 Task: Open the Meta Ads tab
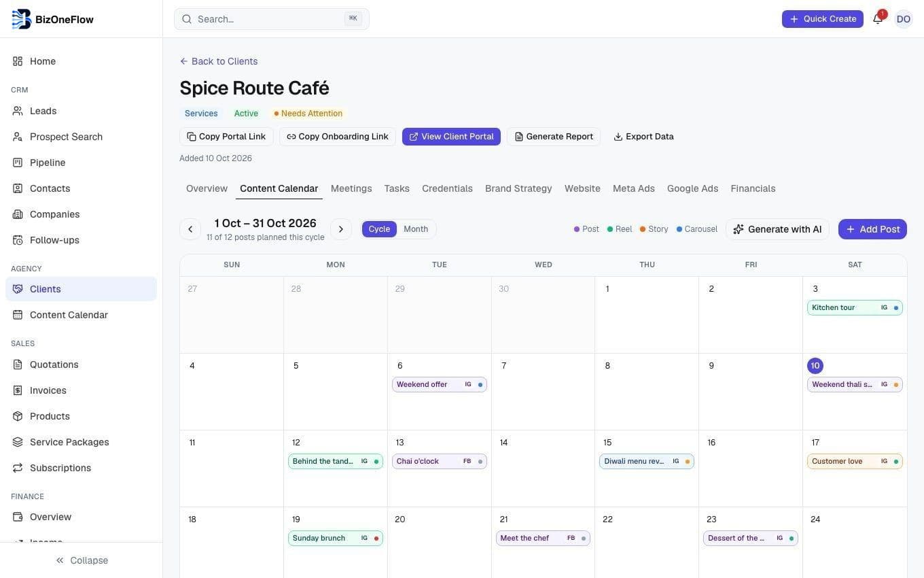pyautogui.click(x=634, y=188)
